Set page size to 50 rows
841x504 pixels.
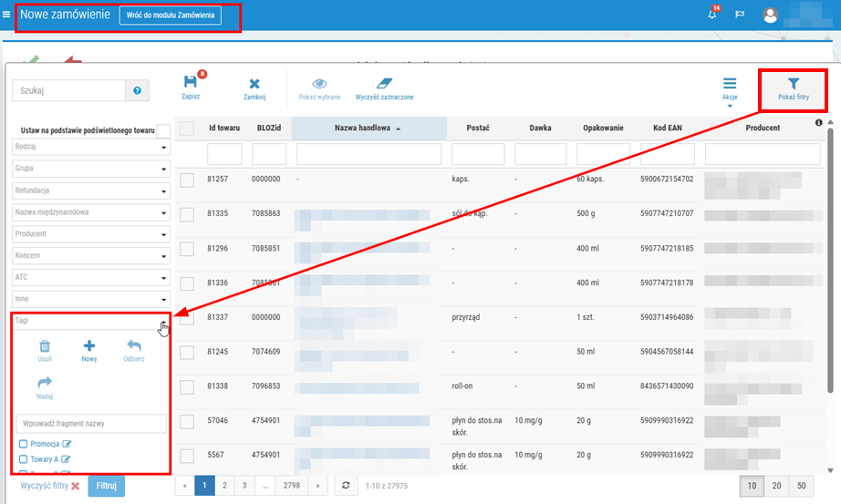click(801, 486)
